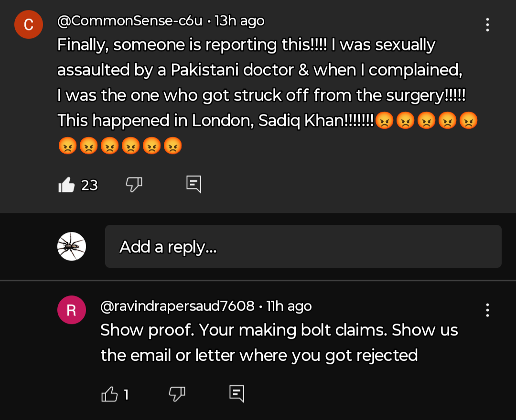Screen dimensions: 516x420
Task: Like the ravindrapersaud7608 reply
Action: click(110, 394)
